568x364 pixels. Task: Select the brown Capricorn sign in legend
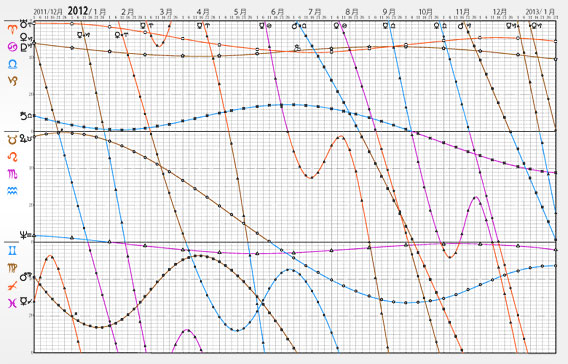tap(13, 80)
